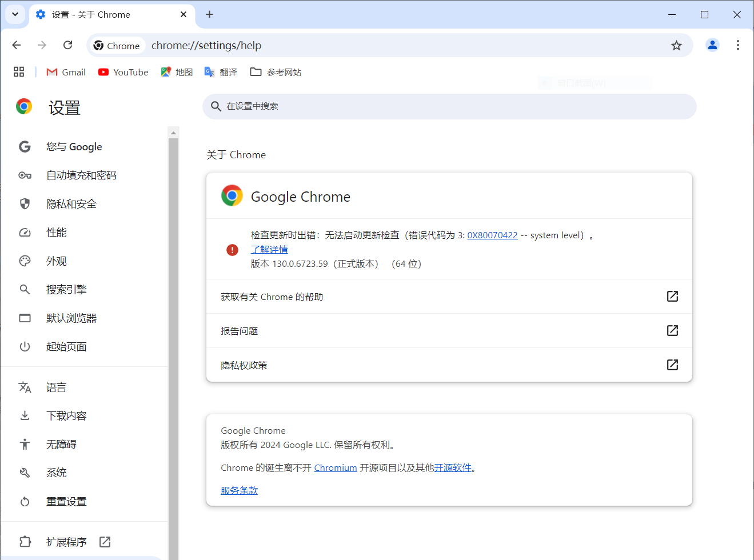Go forward to next page

pos(42,45)
